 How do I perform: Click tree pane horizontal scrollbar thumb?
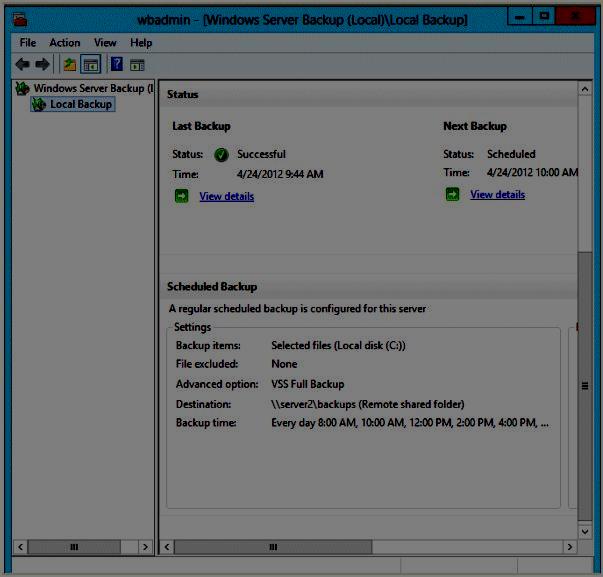click(74, 547)
